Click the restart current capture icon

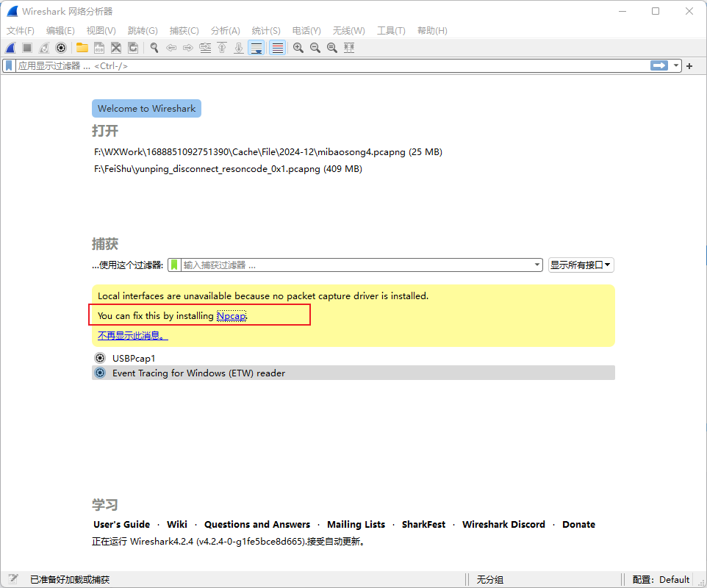pos(44,48)
